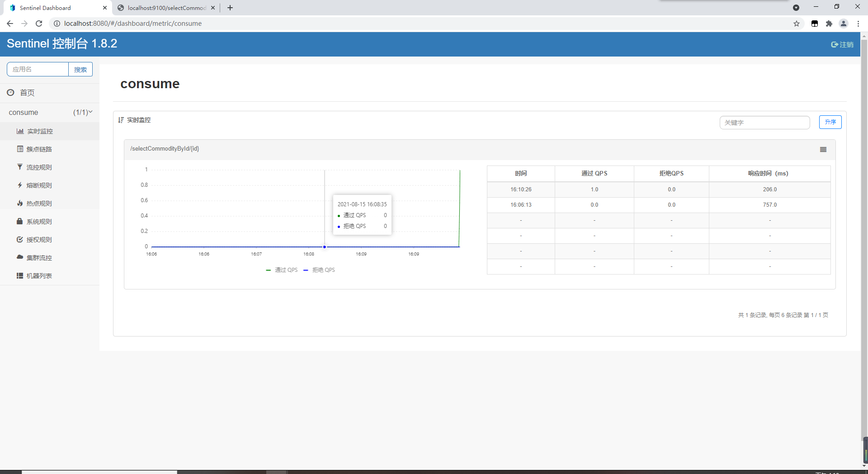
Task: Click the 首页 dashboard gauge icon
Action: point(10,92)
